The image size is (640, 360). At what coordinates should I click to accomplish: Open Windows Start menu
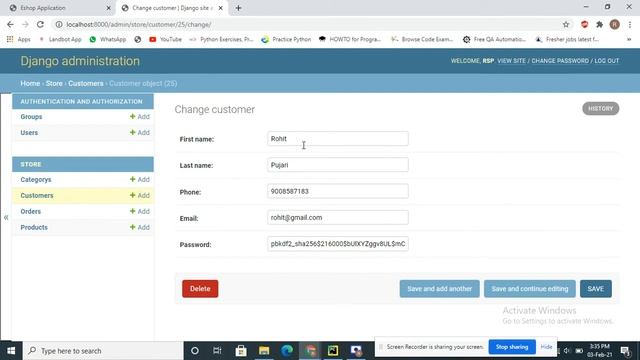11,351
